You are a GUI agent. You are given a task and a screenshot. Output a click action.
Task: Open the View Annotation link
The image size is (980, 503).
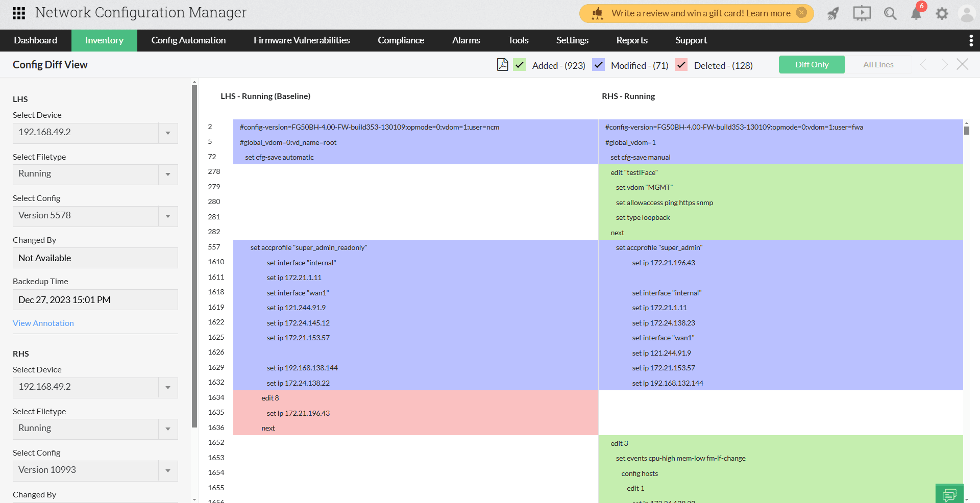(43, 323)
